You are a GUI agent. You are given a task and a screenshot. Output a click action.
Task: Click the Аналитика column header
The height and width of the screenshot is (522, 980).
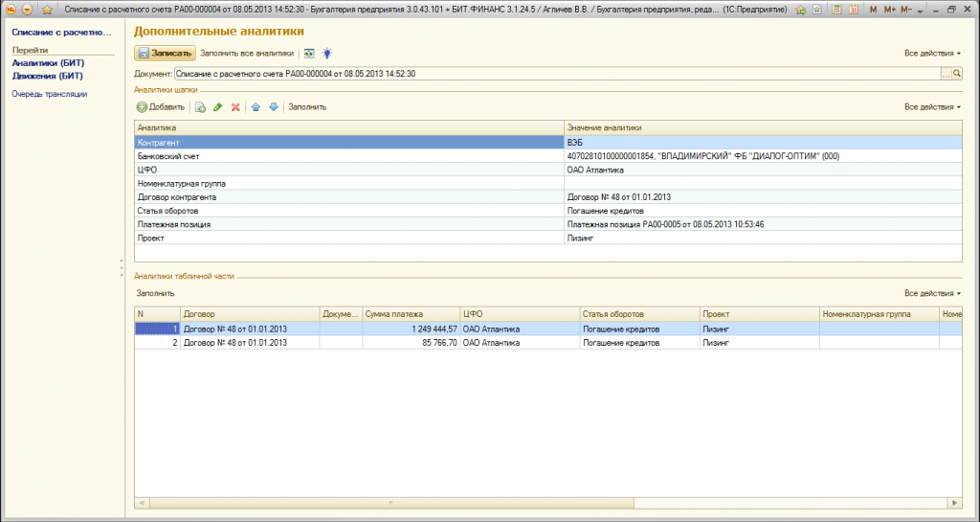pyautogui.click(x=348, y=127)
